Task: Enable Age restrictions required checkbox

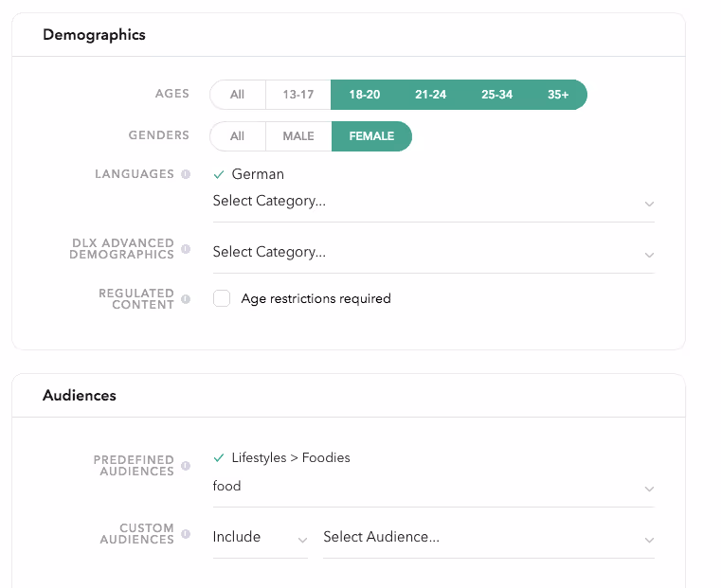Action: click(x=222, y=298)
